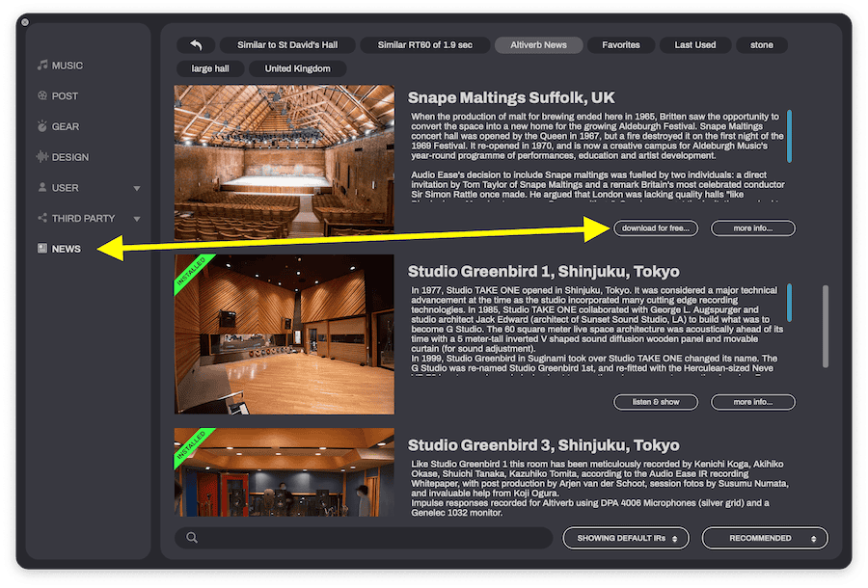This screenshot has width=868, height=588.
Task: Click the main news list scrollbar
Action: 826,327
